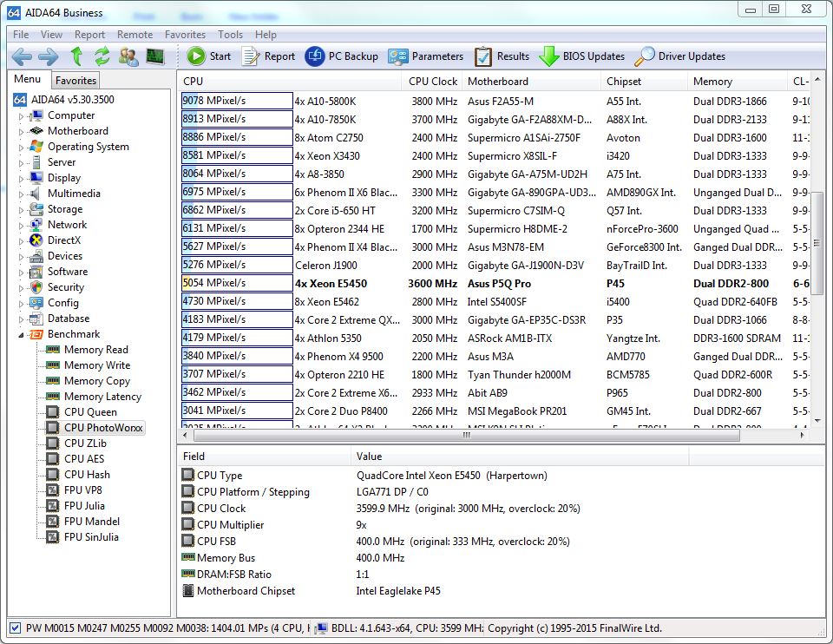This screenshot has height=644, width=833.
Task: Expand the Storage tree node
Action: pos(21,209)
